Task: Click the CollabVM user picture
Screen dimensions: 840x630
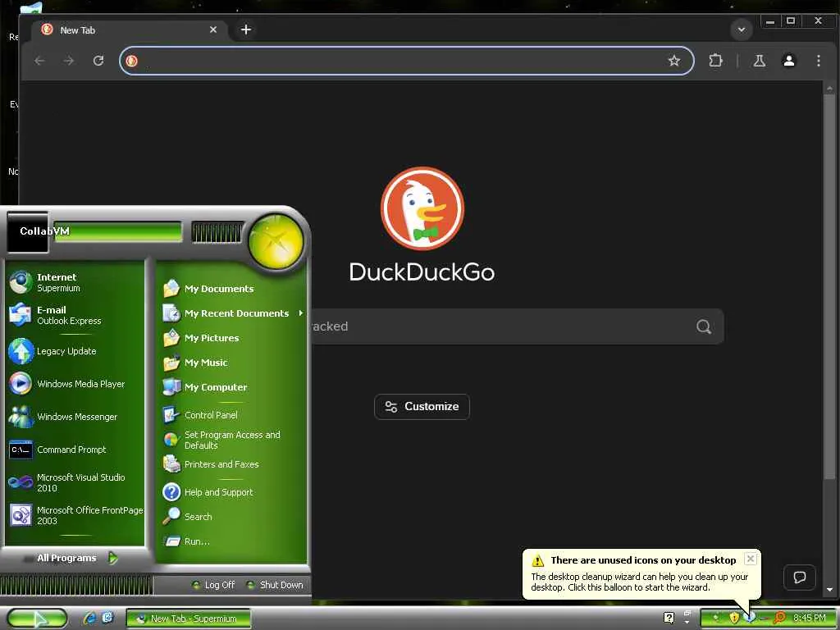Action: pos(27,232)
